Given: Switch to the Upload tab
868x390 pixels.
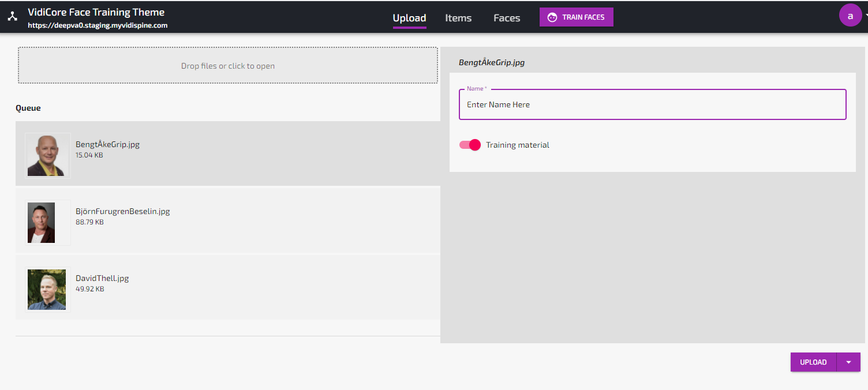Looking at the screenshot, I should 409,18.
